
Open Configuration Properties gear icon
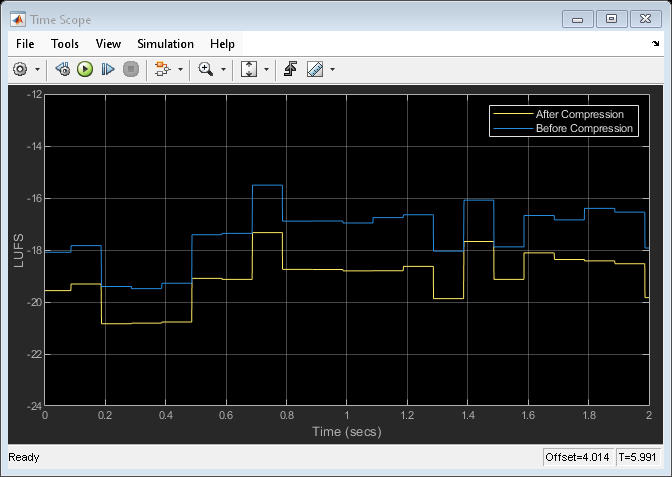[20, 69]
